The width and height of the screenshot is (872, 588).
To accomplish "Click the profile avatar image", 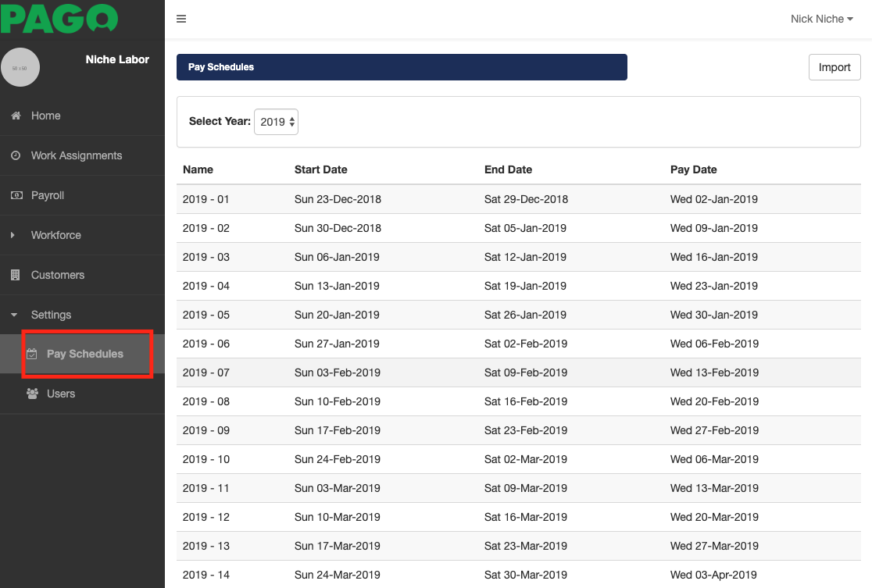I will [21, 67].
